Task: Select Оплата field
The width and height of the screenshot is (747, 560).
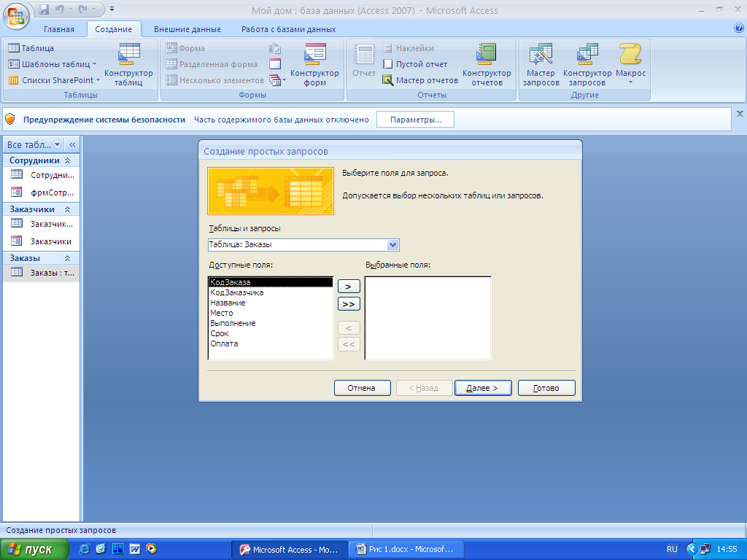Action: pyautogui.click(x=271, y=343)
